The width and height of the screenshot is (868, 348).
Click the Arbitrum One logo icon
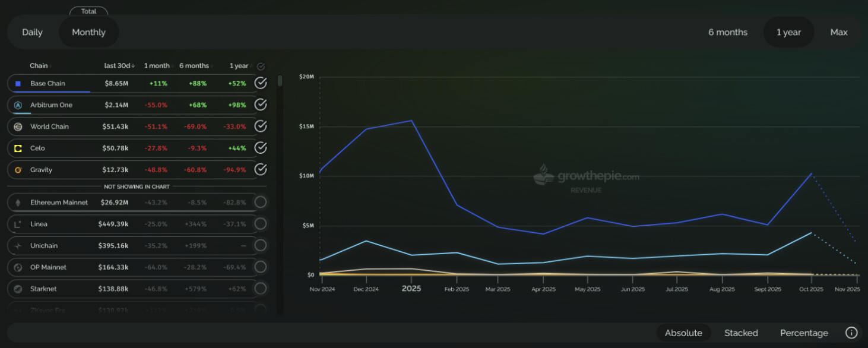(18, 105)
